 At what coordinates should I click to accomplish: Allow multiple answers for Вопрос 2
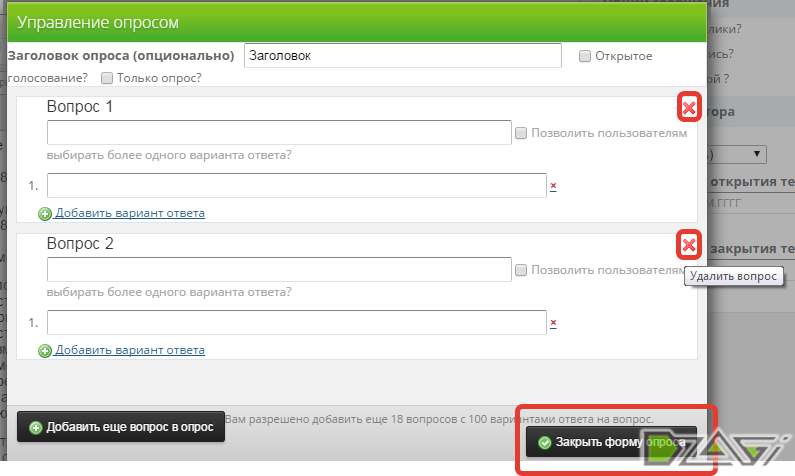521,270
